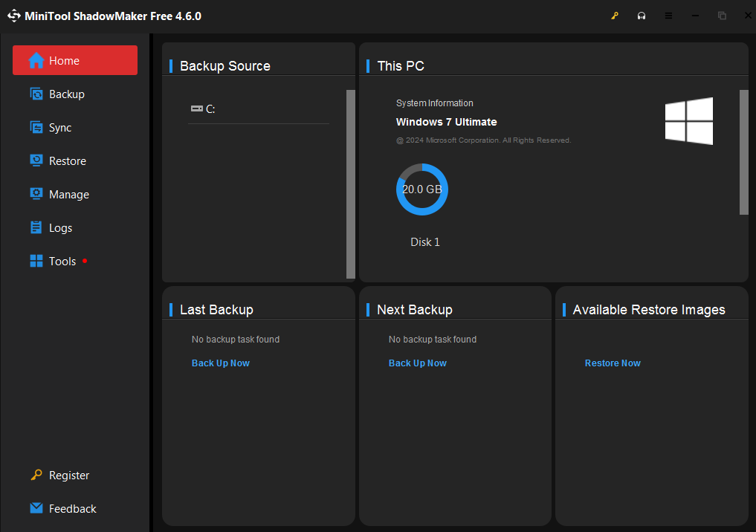The image size is (756, 532).
Task: Click the Logs clipboard icon
Action: click(36, 227)
